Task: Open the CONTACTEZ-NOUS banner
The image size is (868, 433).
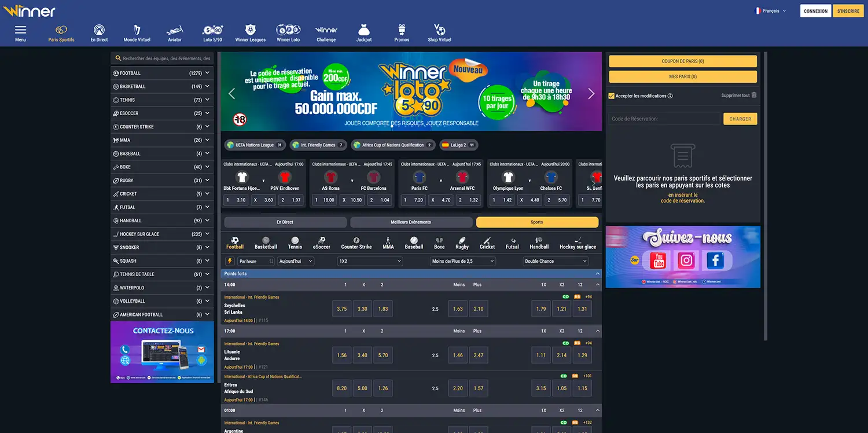Action: click(163, 352)
